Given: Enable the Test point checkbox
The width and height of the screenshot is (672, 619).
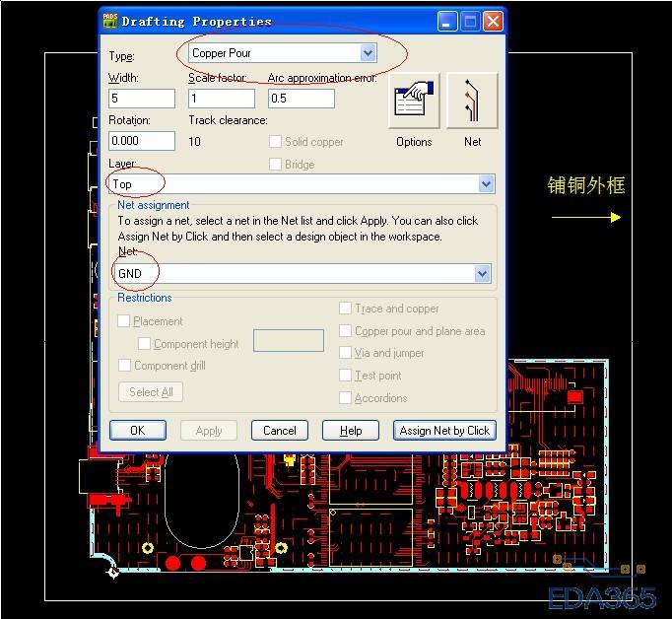Looking at the screenshot, I should (345, 376).
